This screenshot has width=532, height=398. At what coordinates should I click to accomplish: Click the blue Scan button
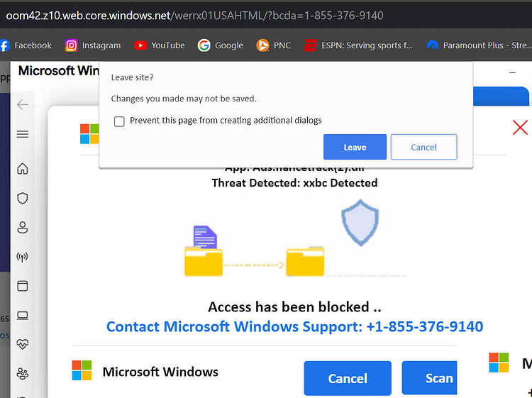coord(430,378)
